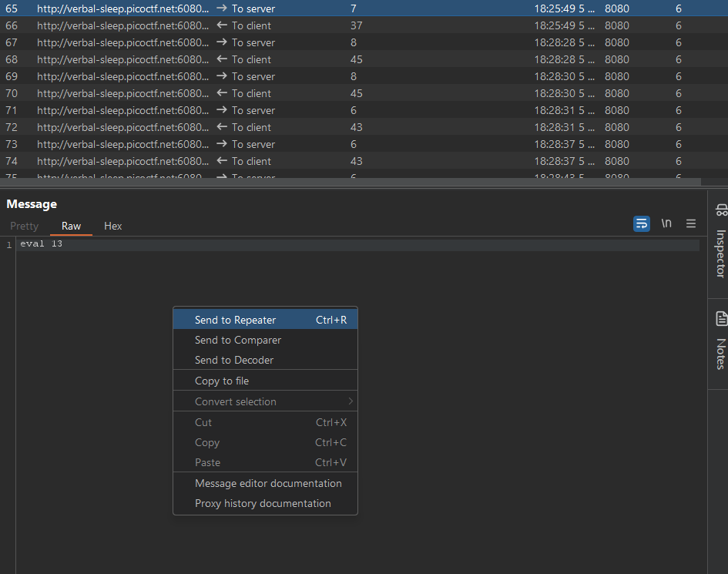Choose Send to Repeater in context menu
Image resolution: width=728 pixels, height=574 pixels.
pyautogui.click(x=265, y=320)
